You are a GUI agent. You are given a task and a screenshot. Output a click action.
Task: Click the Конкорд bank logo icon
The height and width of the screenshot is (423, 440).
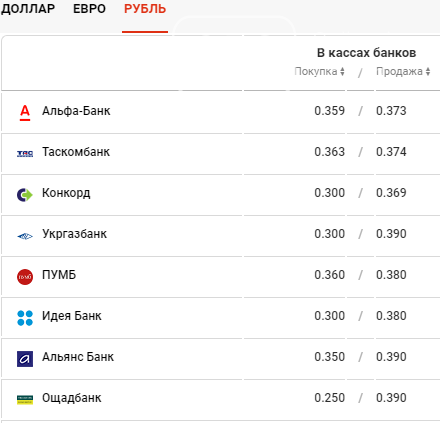(25, 195)
